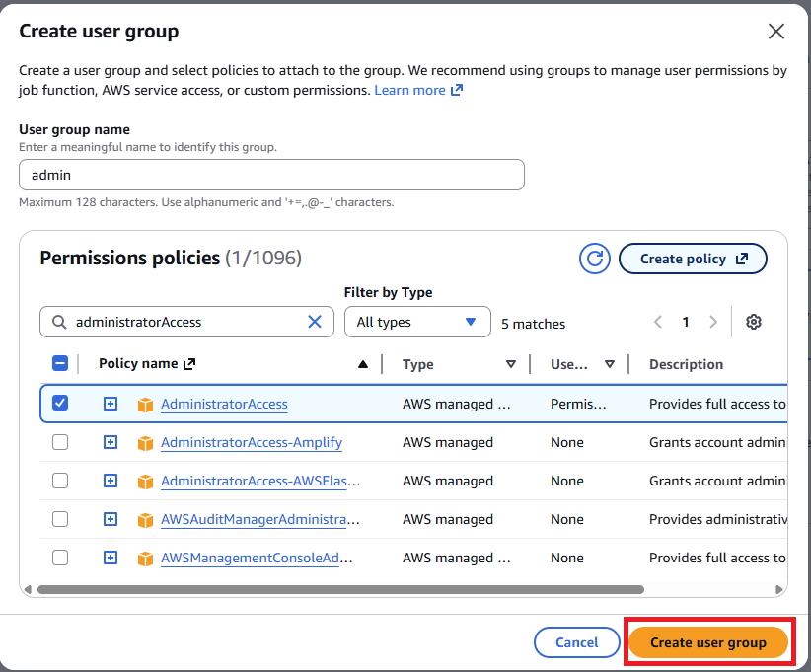Sort ascending by Policy name arrow
Viewport: 811px width, 672px height.
tap(363, 364)
